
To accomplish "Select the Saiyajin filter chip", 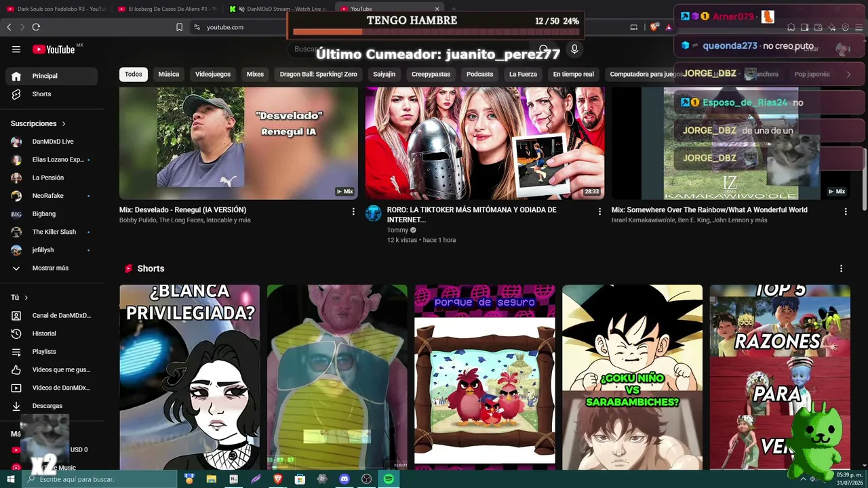I will [x=384, y=75].
